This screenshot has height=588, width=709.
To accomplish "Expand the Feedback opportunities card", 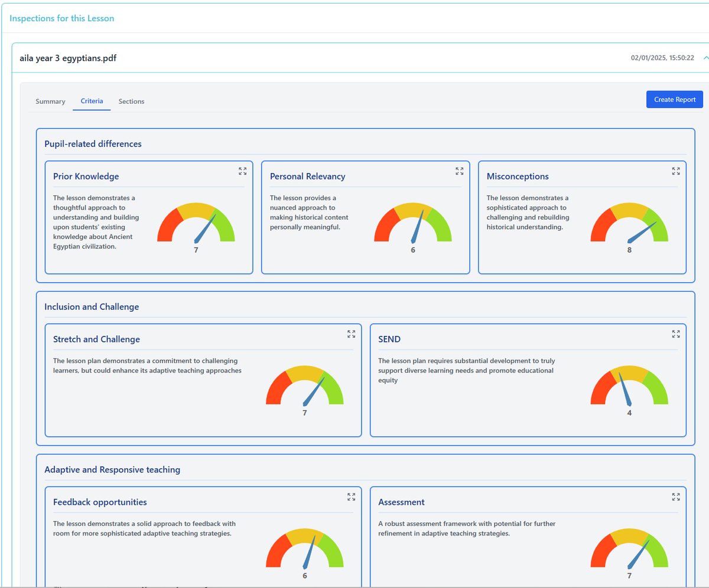I will coord(352,497).
